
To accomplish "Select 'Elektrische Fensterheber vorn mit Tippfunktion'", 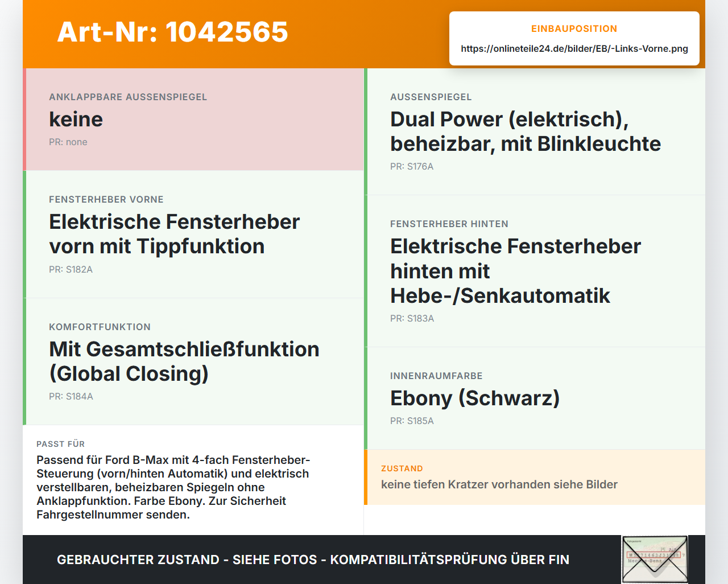I will (x=174, y=234).
